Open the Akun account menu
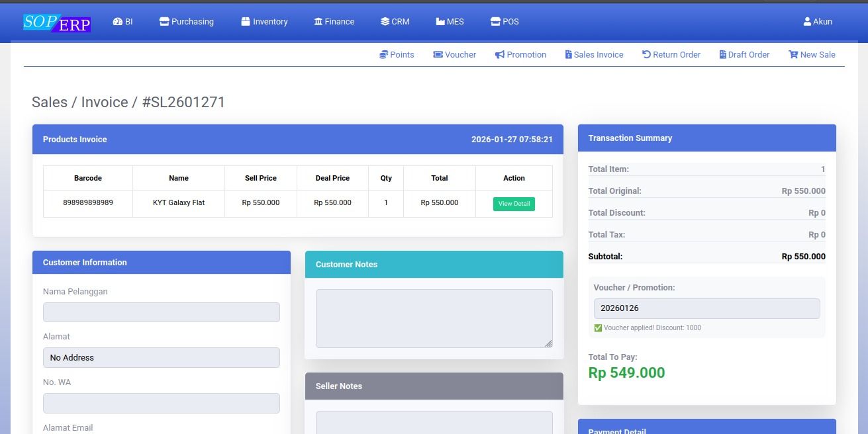This screenshot has height=434, width=868. pos(818,22)
